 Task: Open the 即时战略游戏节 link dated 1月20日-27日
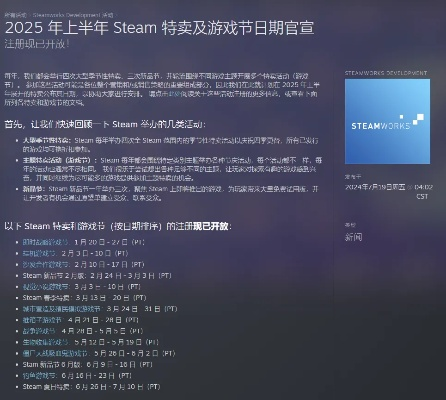pos(46,242)
